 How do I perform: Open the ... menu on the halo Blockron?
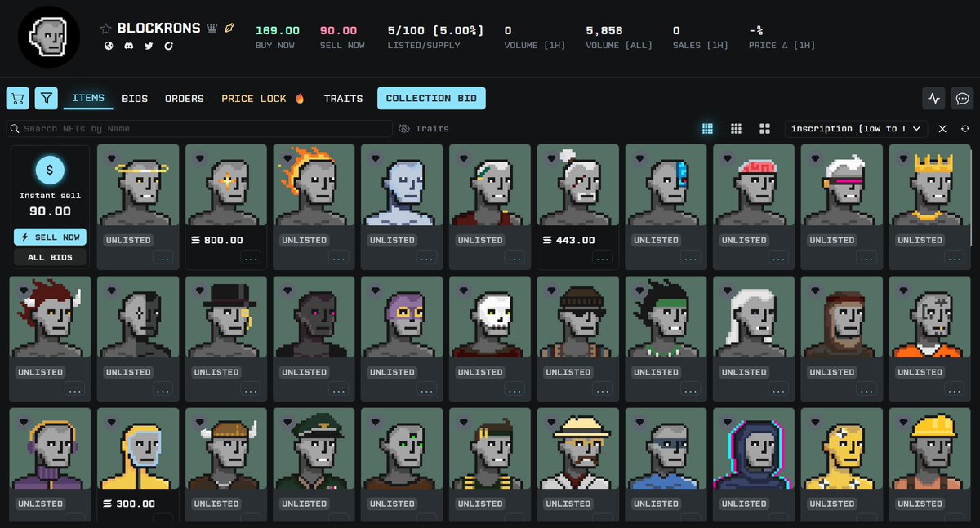tap(163, 258)
